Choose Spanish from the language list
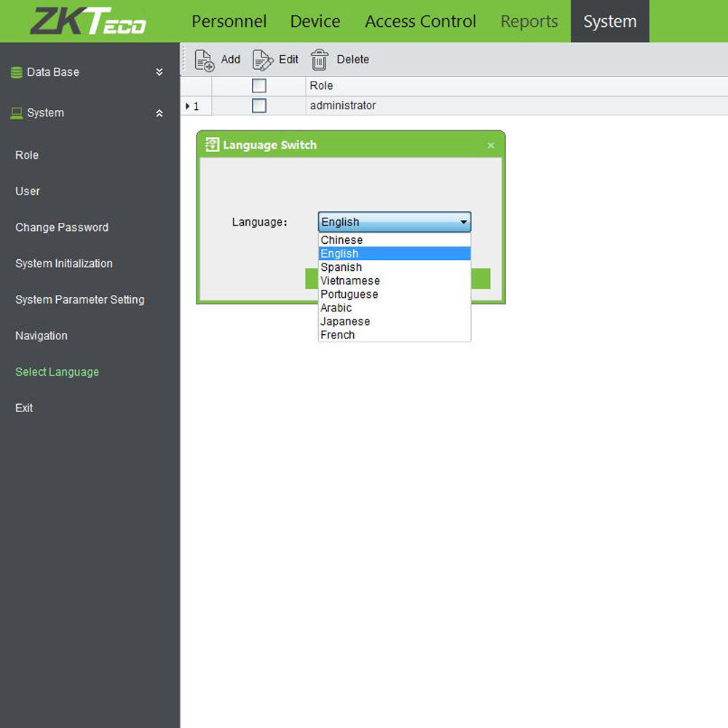The image size is (728, 728). 341,267
